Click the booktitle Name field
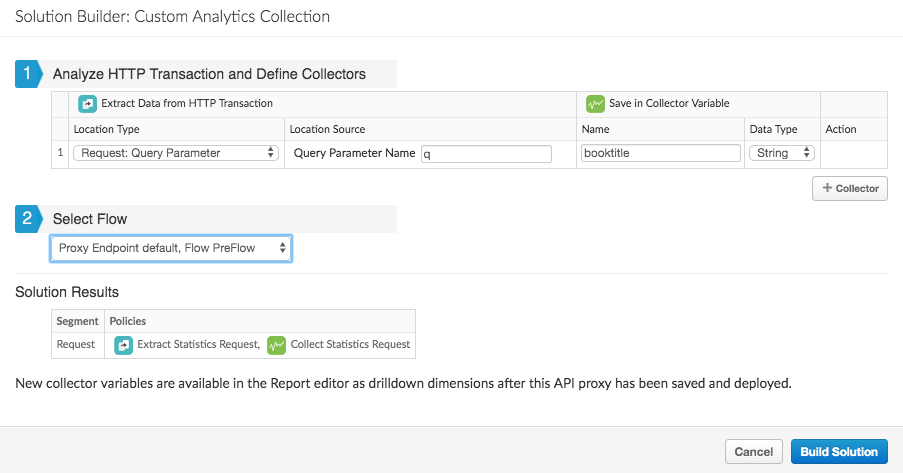The height and width of the screenshot is (473, 903). pyautogui.click(x=660, y=154)
